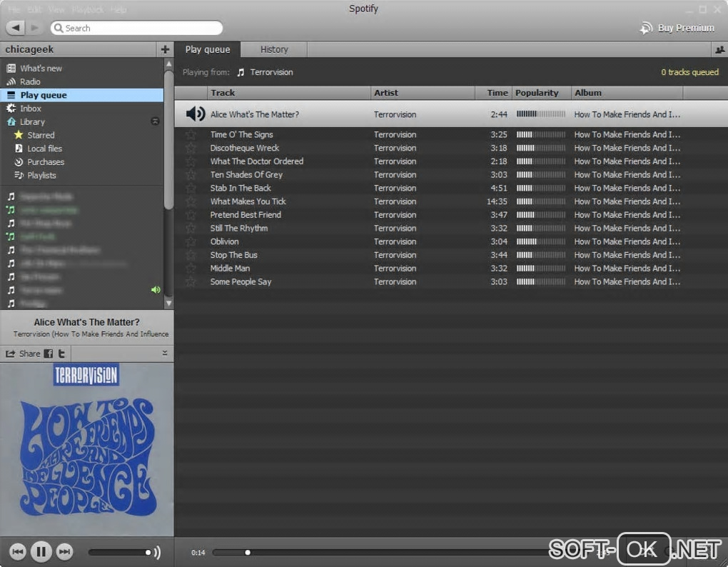Open Inbox in the sidebar
The width and height of the screenshot is (728, 567).
31,109
